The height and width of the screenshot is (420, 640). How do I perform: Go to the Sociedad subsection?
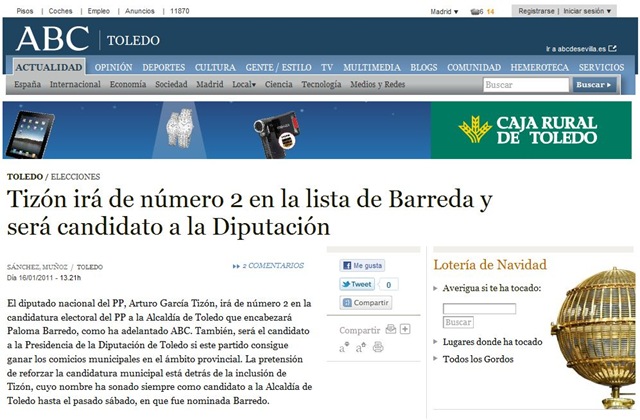click(171, 84)
